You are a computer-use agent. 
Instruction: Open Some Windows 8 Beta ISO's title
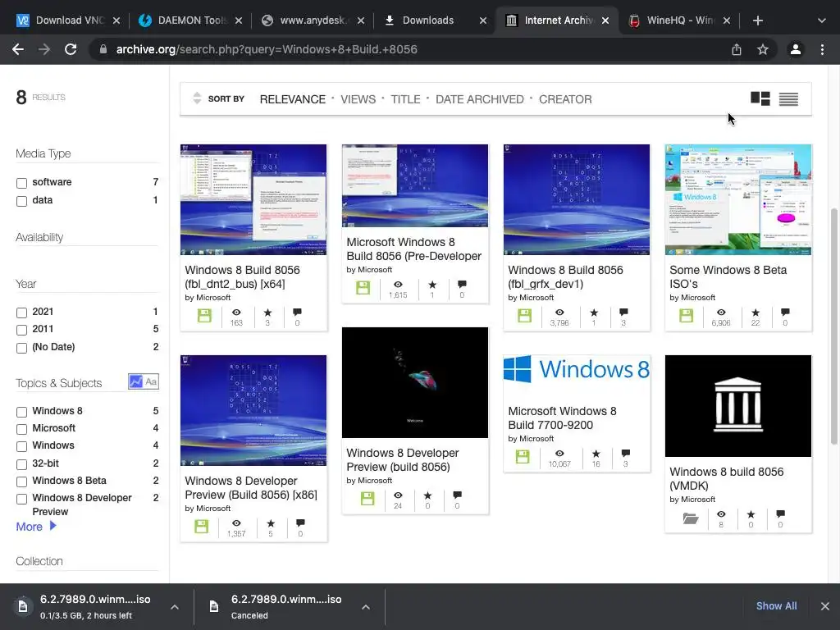728,277
